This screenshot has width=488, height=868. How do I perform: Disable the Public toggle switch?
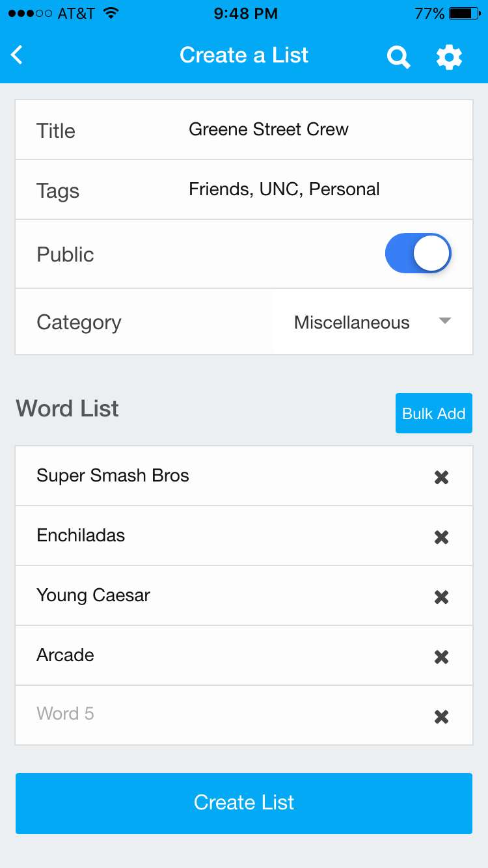click(418, 253)
